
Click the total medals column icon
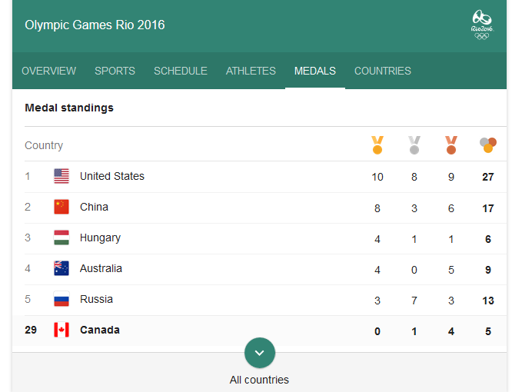tap(488, 145)
